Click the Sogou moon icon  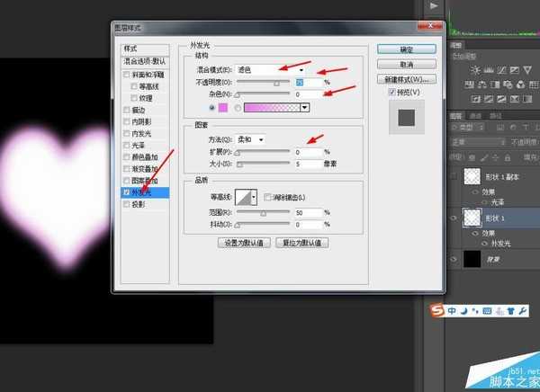click(462, 312)
